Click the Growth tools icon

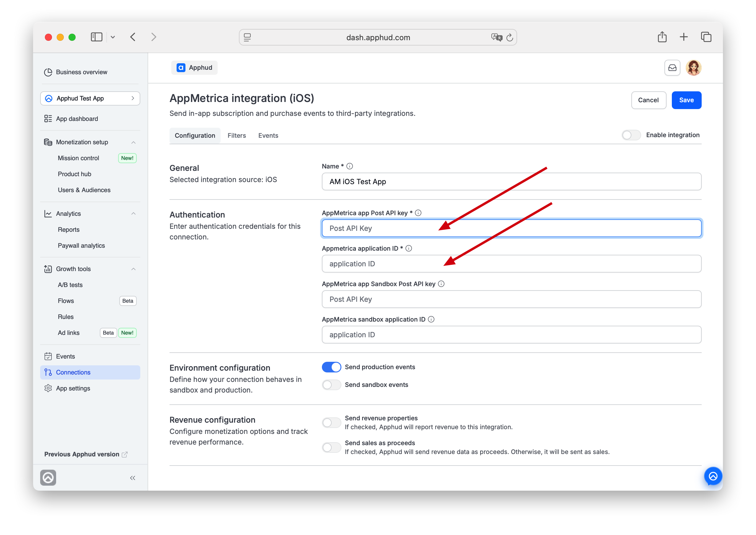pyautogui.click(x=48, y=269)
